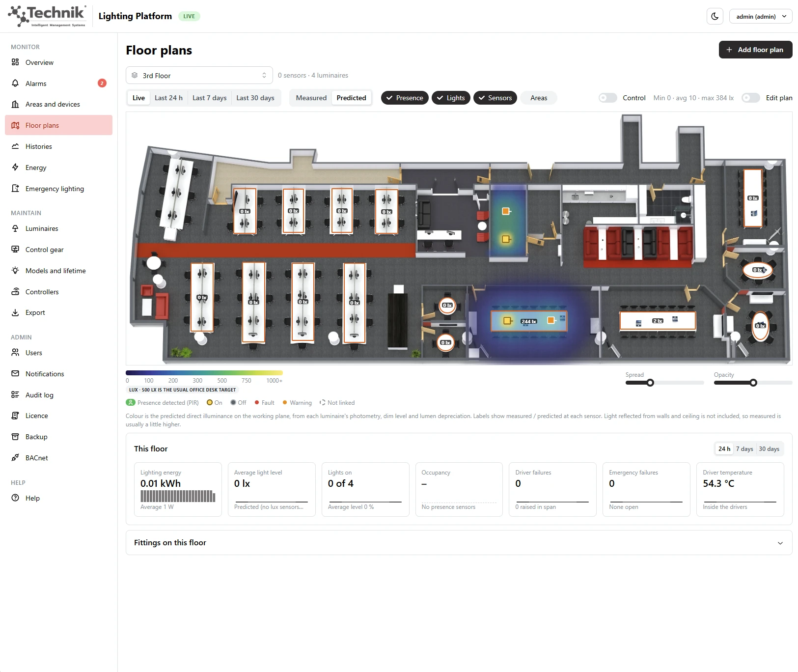Click the Notifications envelope icon
The width and height of the screenshot is (798, 672).
point(15,374)
